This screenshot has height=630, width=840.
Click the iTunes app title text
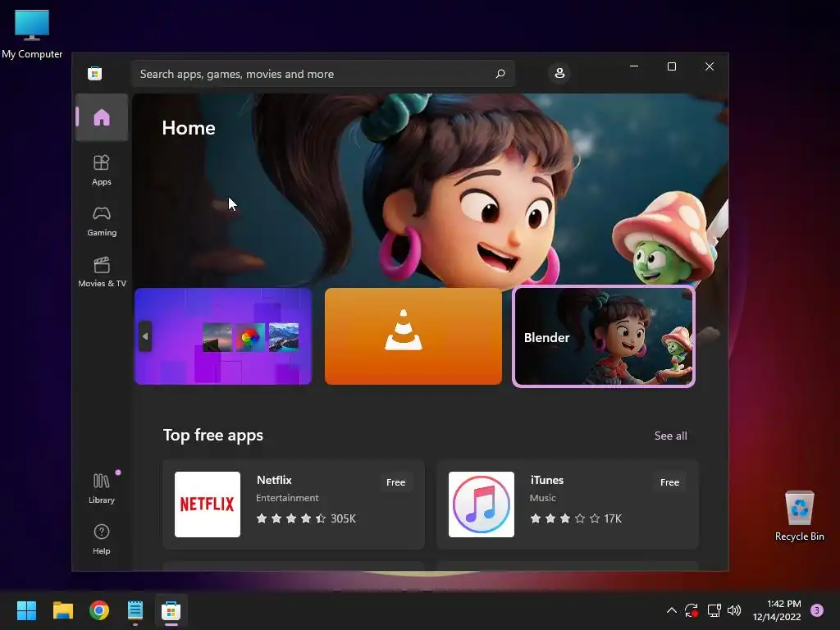tap(546, 480)
